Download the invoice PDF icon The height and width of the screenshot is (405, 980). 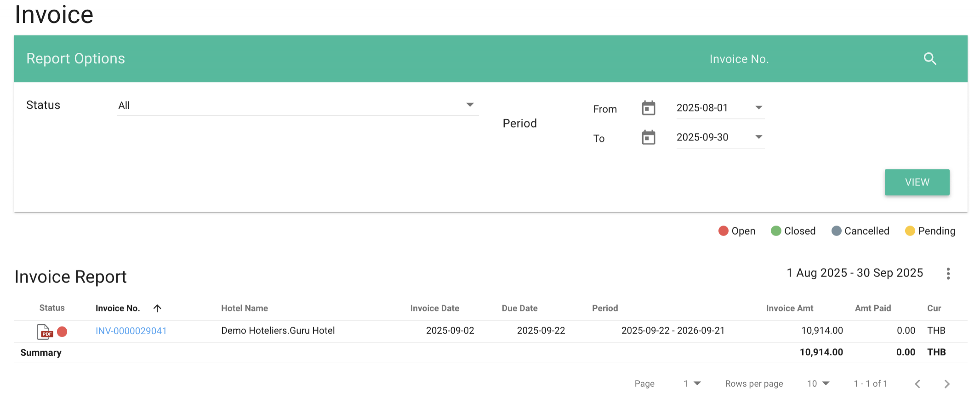click(x=45, y=332)
